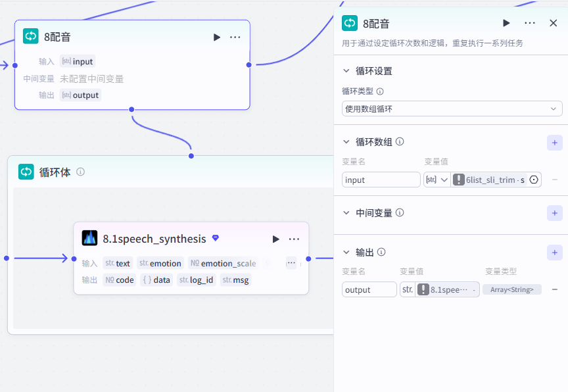Show info tooltip for 循环数组

(x=400, y=141)
